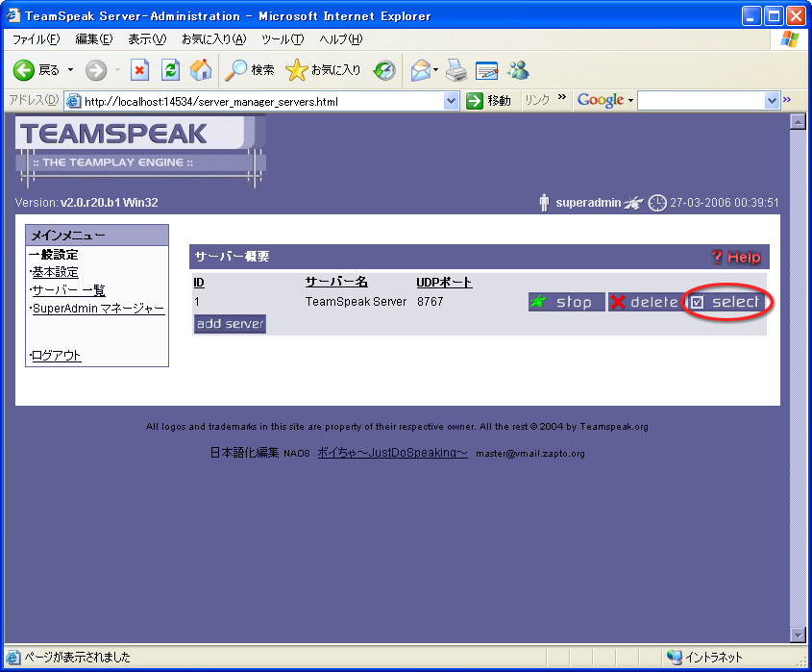Click the superadmin user figure icon
The width and height of the screenshot is (812, 672).
click(544, 203)
